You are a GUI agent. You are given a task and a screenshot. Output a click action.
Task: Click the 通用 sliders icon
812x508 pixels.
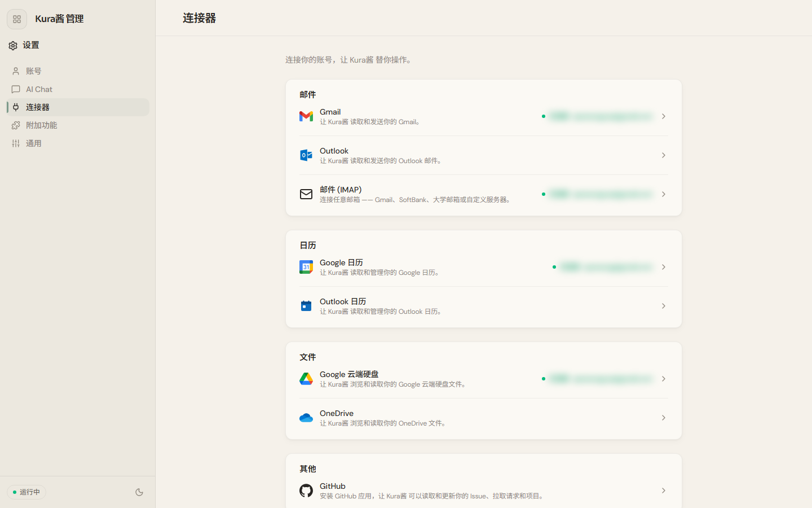coord(16,143)
